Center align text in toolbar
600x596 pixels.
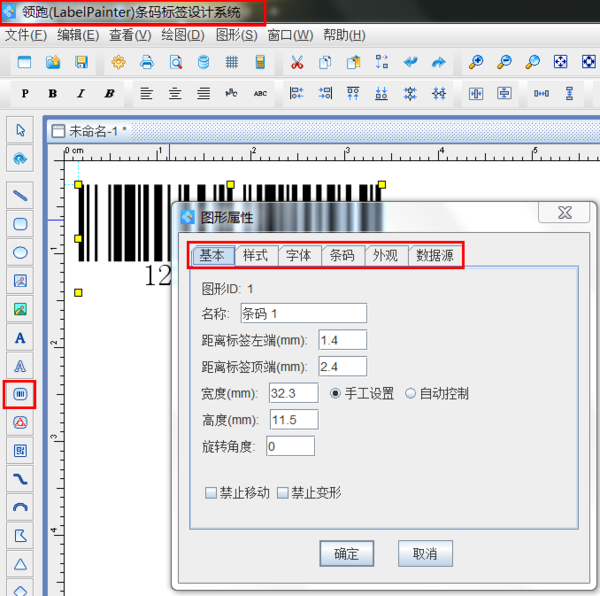175,93
